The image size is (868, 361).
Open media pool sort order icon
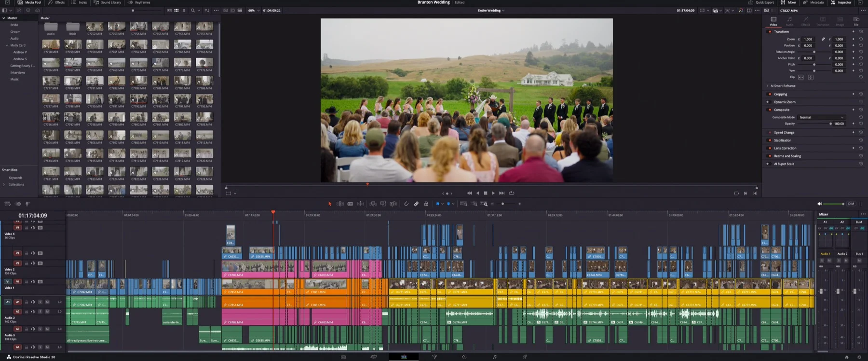pyautogui.click(x=207, y=10)
